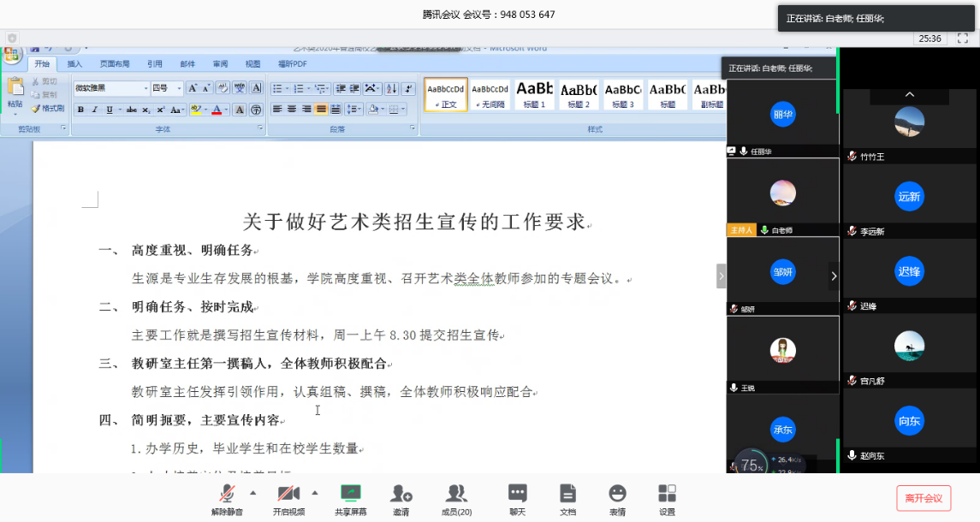Image resolution: width=980 pixels, height=522 pixels.
Task: Unmute microphone with 解除静音 button
Action: (227, 494)
